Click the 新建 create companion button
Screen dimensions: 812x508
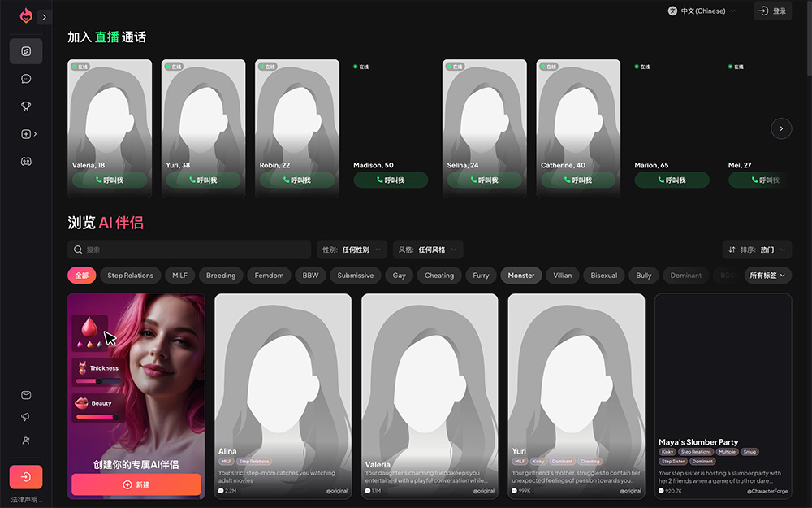point(136,484)
